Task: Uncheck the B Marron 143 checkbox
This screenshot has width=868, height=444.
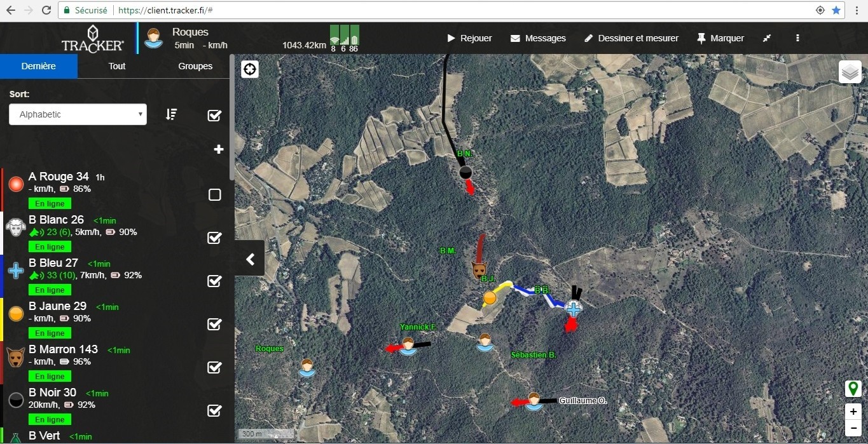Action: (214, 367)
